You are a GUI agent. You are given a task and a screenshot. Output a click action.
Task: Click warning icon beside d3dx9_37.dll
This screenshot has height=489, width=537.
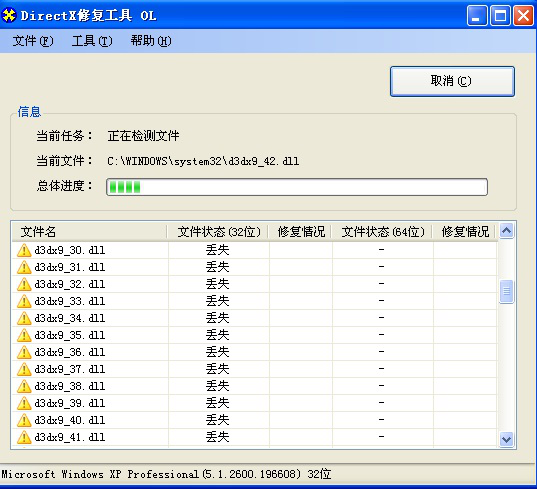[24, 369]
